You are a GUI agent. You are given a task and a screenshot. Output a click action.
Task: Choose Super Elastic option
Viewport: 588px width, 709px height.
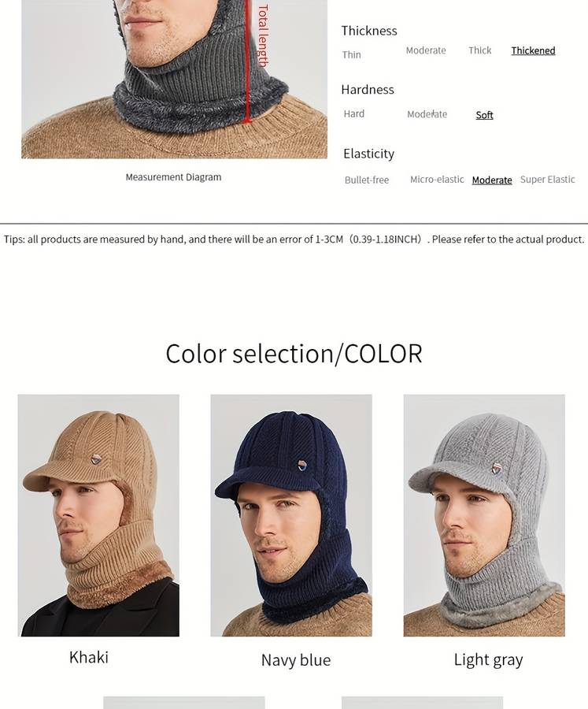point(548,180)
